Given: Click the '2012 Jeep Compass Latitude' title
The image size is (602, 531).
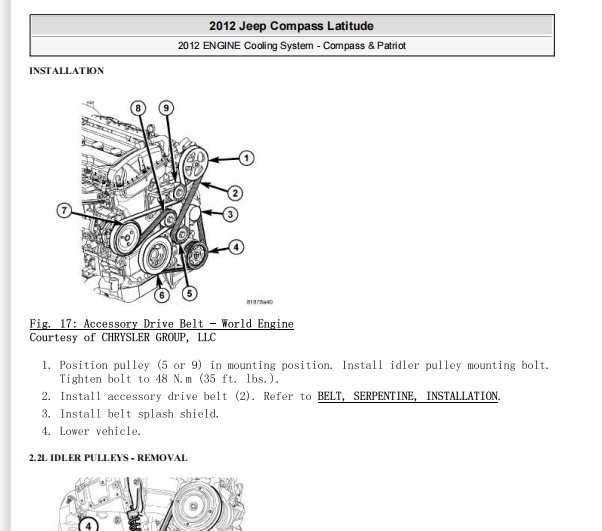Looking at the screenshot, I should (291, 26).
